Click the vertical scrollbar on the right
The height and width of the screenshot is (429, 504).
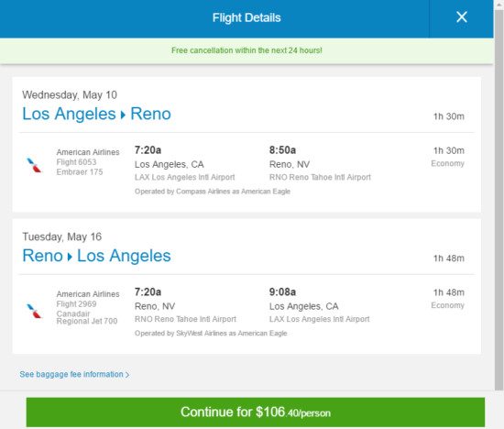(499, 200)
